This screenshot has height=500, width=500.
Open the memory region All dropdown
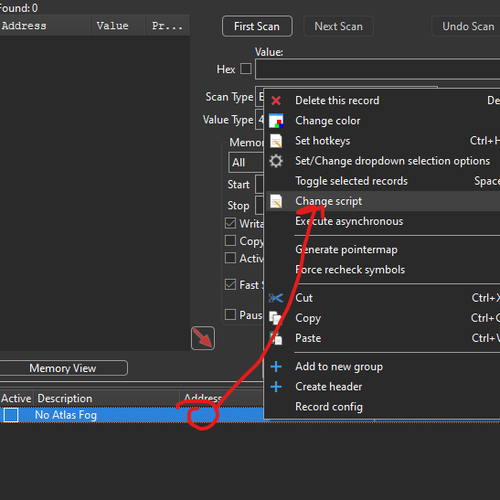(246, 163)
